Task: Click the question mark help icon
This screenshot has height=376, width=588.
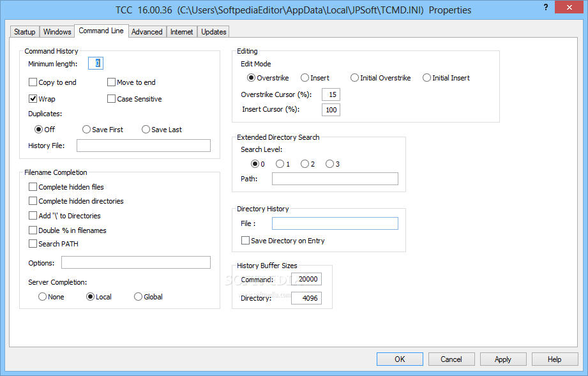Action: click(546, 8)
